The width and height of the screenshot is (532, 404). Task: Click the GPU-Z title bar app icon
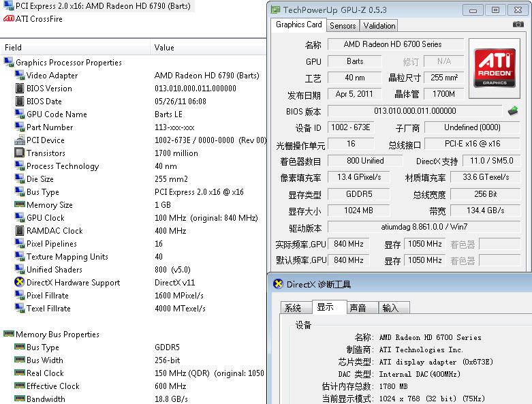[x=275, y=10]
